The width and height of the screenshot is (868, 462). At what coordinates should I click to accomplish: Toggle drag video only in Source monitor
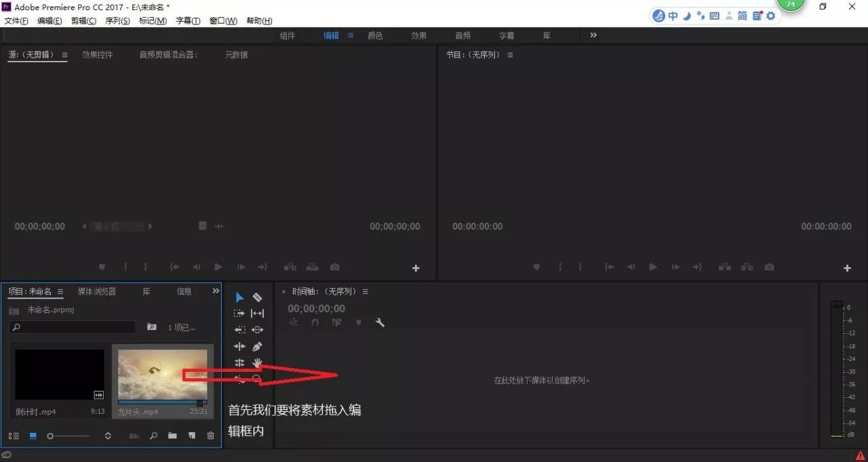pos(203,226)
